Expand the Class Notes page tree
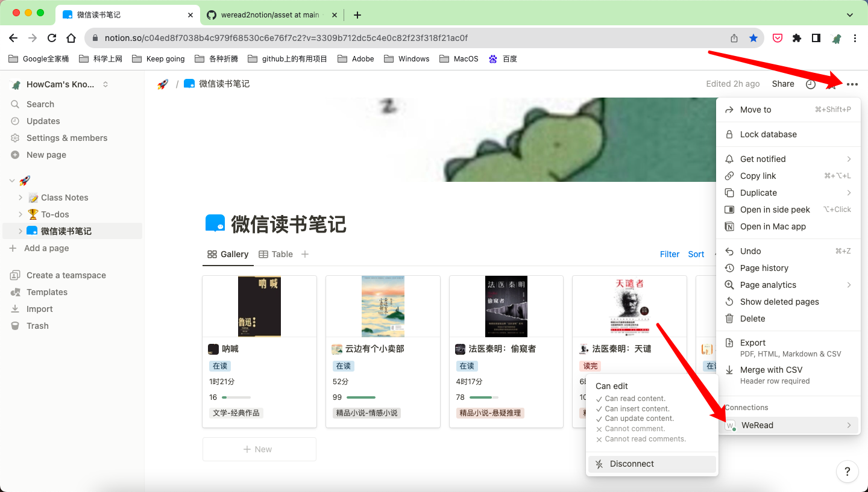The height and width of the screenshot is (492, 868). click(x=20, y=198)
